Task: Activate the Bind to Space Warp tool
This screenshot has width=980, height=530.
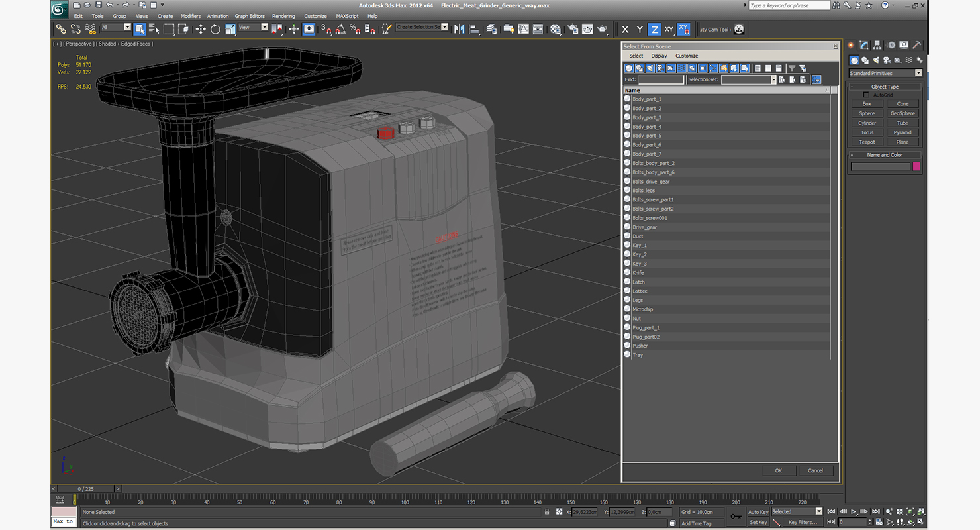Action: [91, 28]
